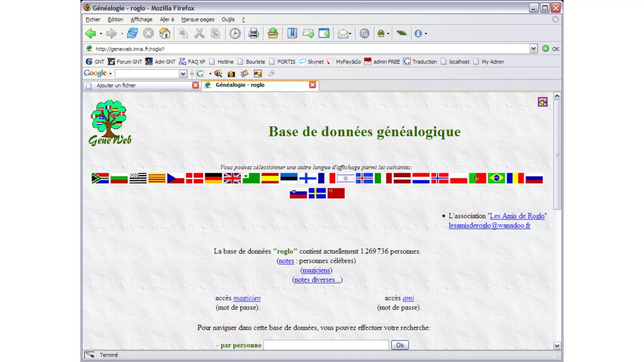Click the Reload page toolbar icon

pos(132,33)
